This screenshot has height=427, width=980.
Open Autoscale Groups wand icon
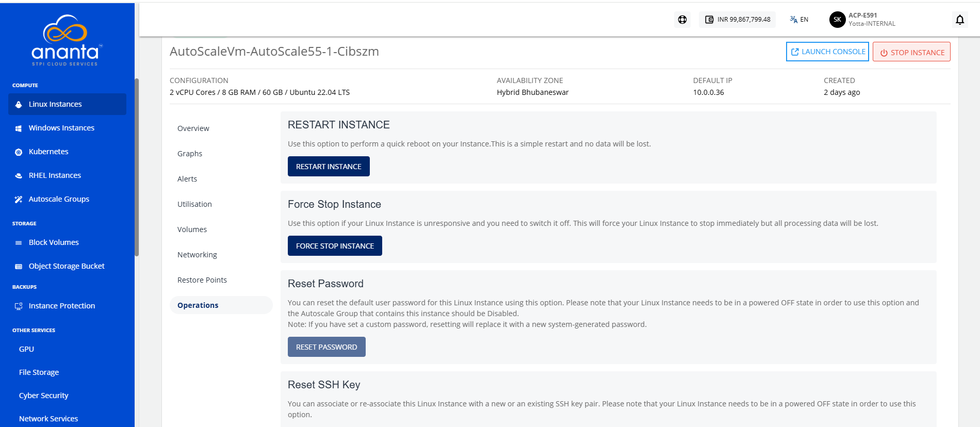(19, 199)
